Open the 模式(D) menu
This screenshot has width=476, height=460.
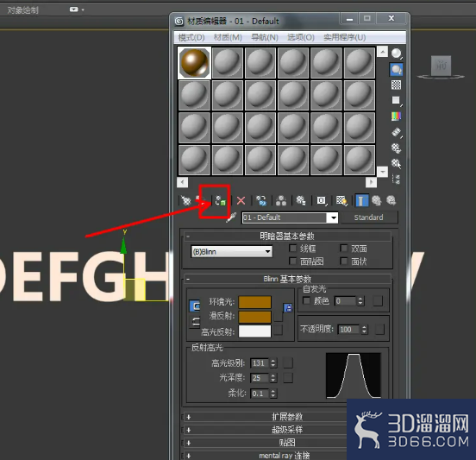pos(191,37)
